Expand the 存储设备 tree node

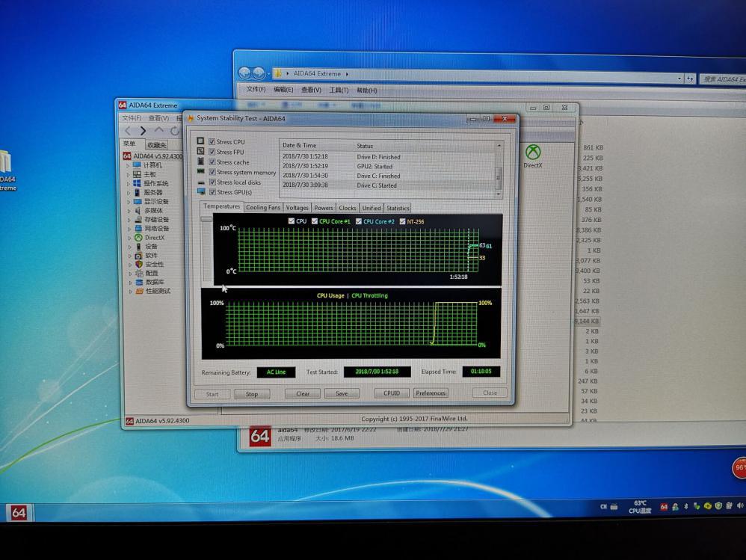[129, 220]
